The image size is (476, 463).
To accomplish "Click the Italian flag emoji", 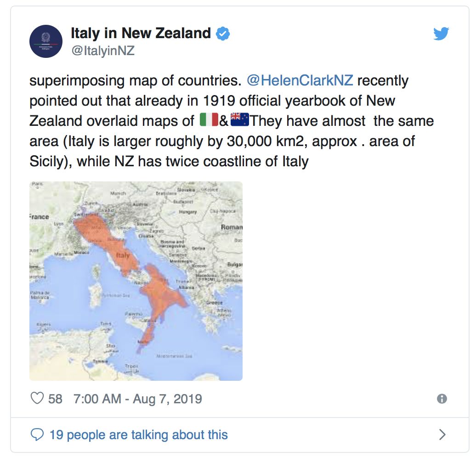I will (x=209, y=121).
